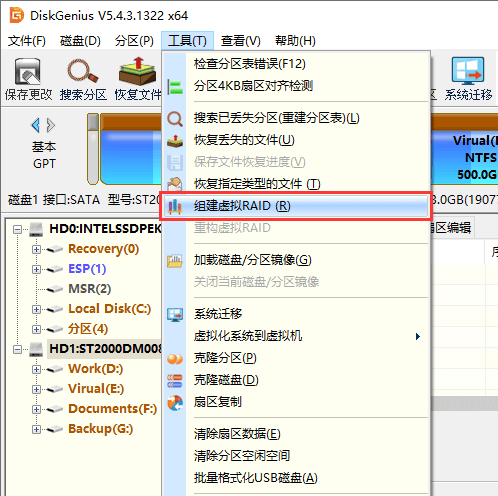Click the System Migration (系统迁移) toolbar icon

[x=468, y=71]
